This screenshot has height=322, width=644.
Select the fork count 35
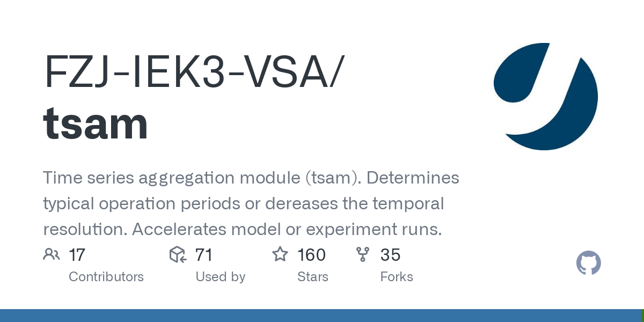tap(390, 255)
